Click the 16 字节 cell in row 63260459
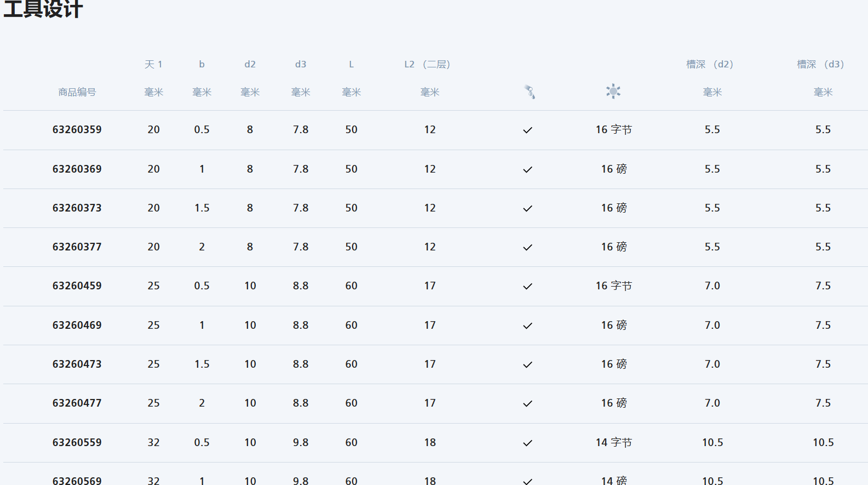The image size is (868, 485). click(x=613, y=286)
